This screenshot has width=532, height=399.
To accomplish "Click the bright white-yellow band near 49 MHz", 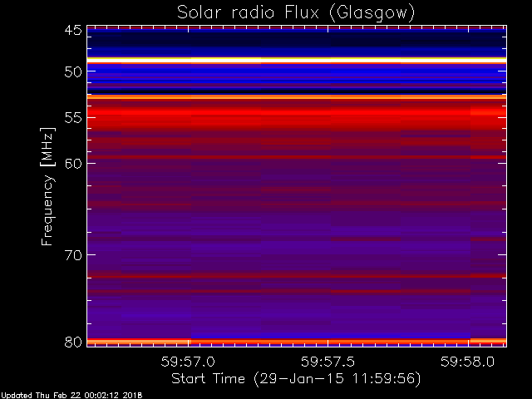I will (x=297, y=61).
